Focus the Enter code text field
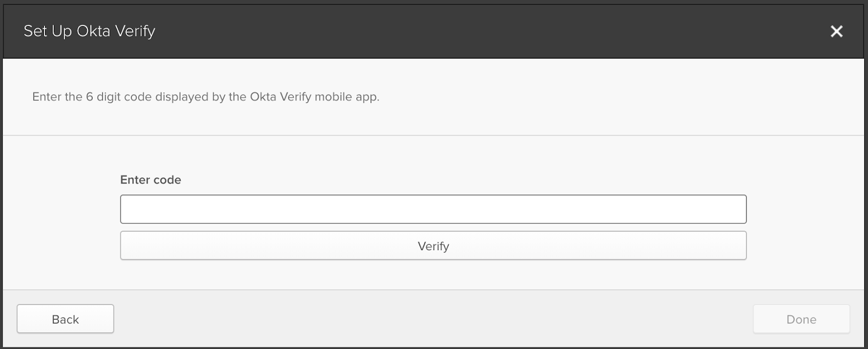The height and width of the screenshot is (349, 868). [x=433, y=209]
